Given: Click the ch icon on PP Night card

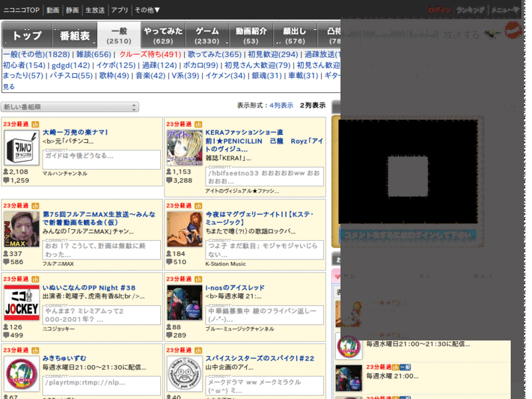Looking at the screenshot, I should point(35,279).
